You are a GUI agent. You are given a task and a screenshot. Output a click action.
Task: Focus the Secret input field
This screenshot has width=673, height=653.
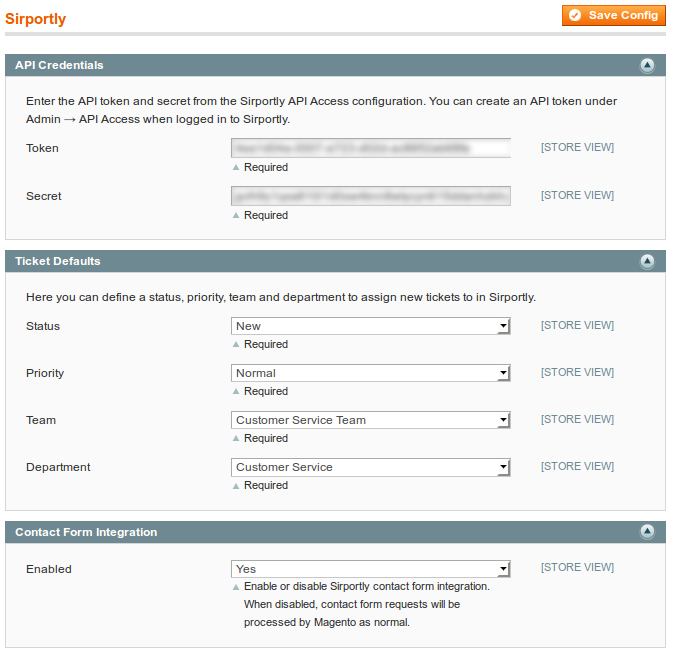pyautogui.click(x=371, y=196)
